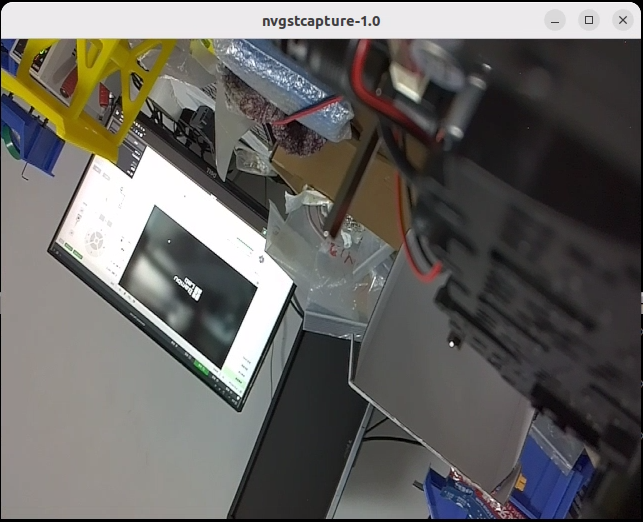The height and width of the screenshot is (522, 643).
Task: Click the small green buttons at monitor's corner
Action: [73, 251]
